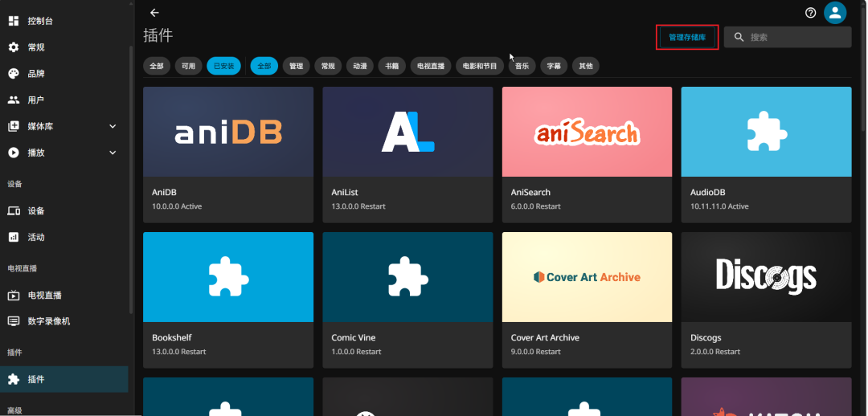Open the AudioDB puzzle icon card
Screen dimensions: 868x416
point(766,132)
